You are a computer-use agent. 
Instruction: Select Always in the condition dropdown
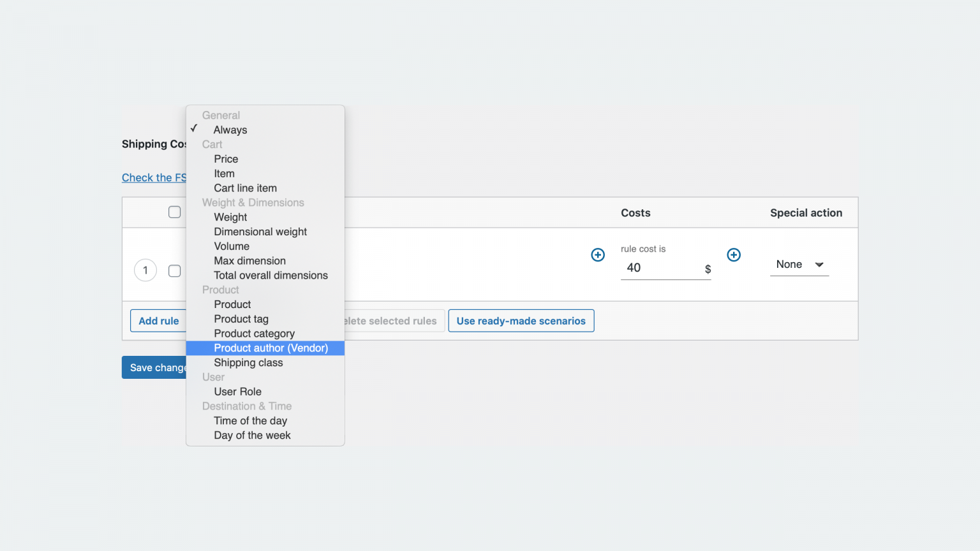[x=230, y=129]
